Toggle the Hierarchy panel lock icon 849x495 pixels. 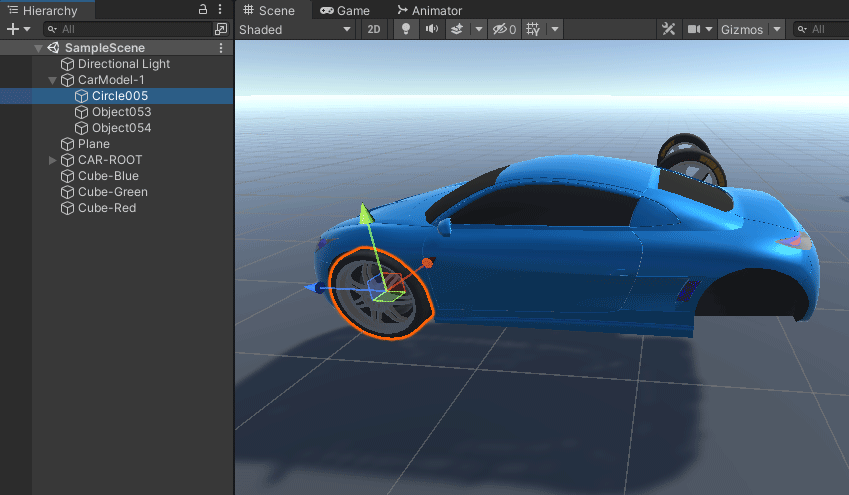[x=204, y=10]
